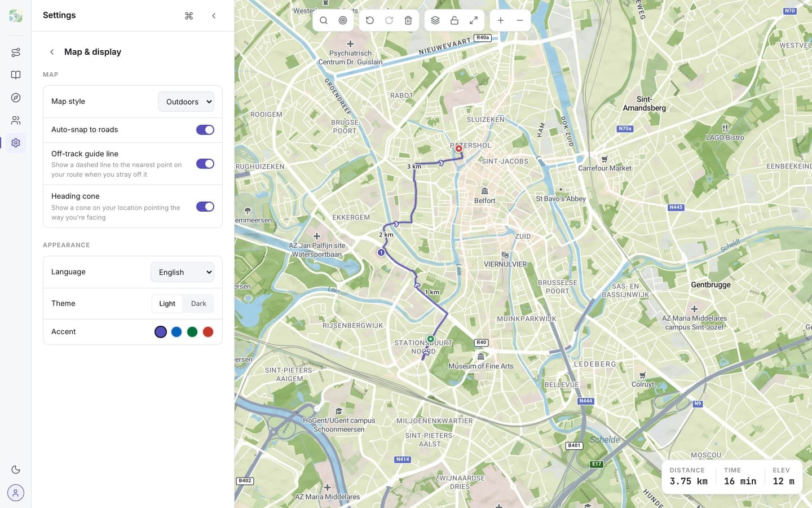Open the map layers button
The width and height of the screenshot is (812, 508).
tap(435, 20)
